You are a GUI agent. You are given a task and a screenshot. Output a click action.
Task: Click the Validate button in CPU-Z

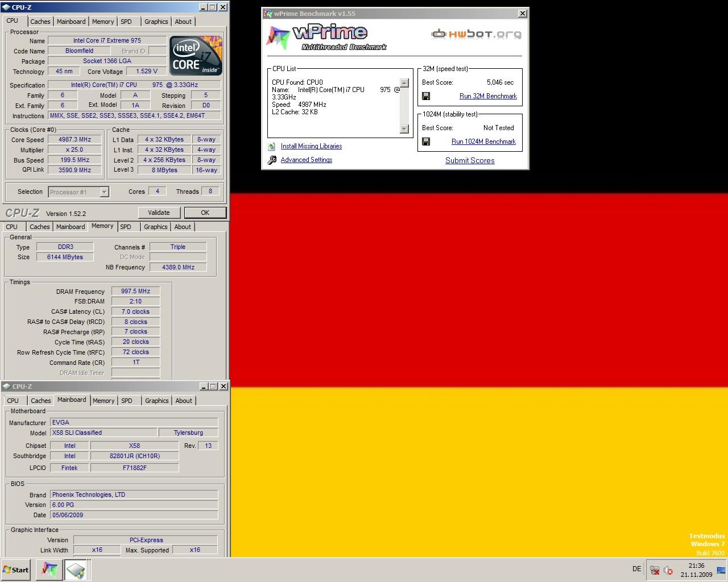159,213
